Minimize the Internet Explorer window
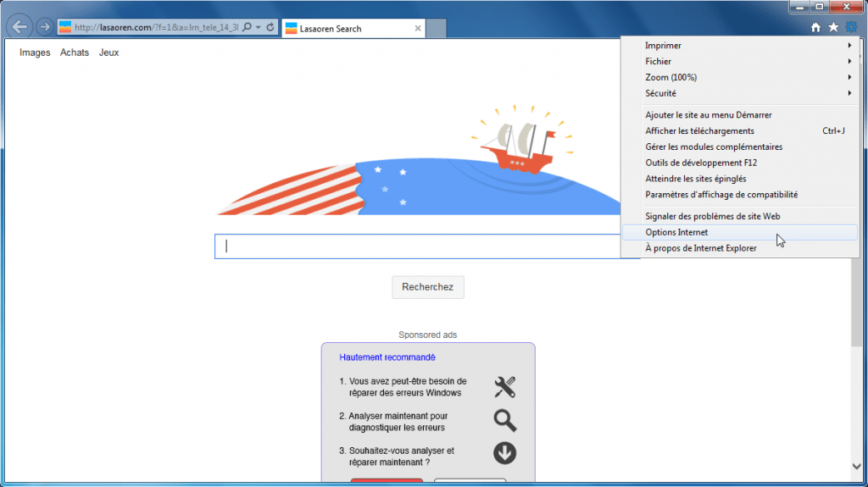868x487 pixels. point(799,7)
